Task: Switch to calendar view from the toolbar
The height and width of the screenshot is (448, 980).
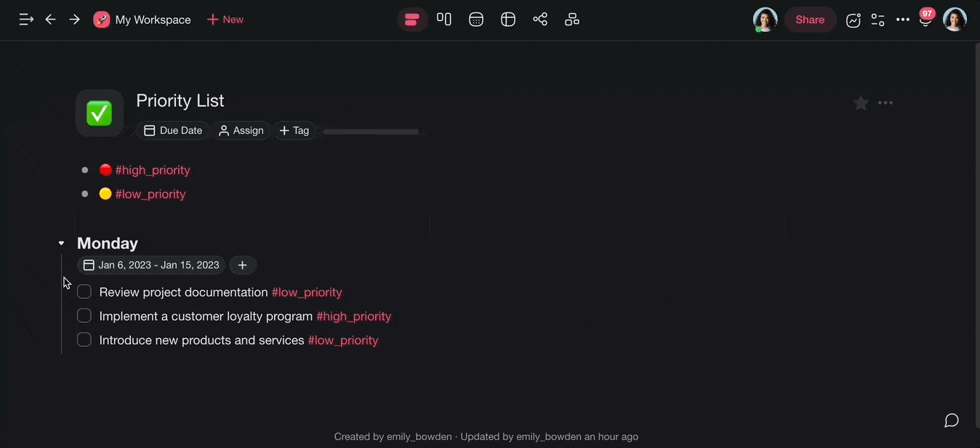Action: [x=476, y=20]
